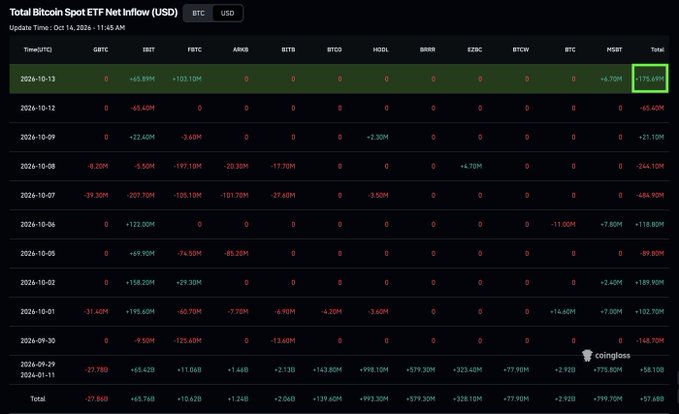Click the 2026-09-29 to 2024-01-11 range cell
679x414 pixels.
point(38,369)
